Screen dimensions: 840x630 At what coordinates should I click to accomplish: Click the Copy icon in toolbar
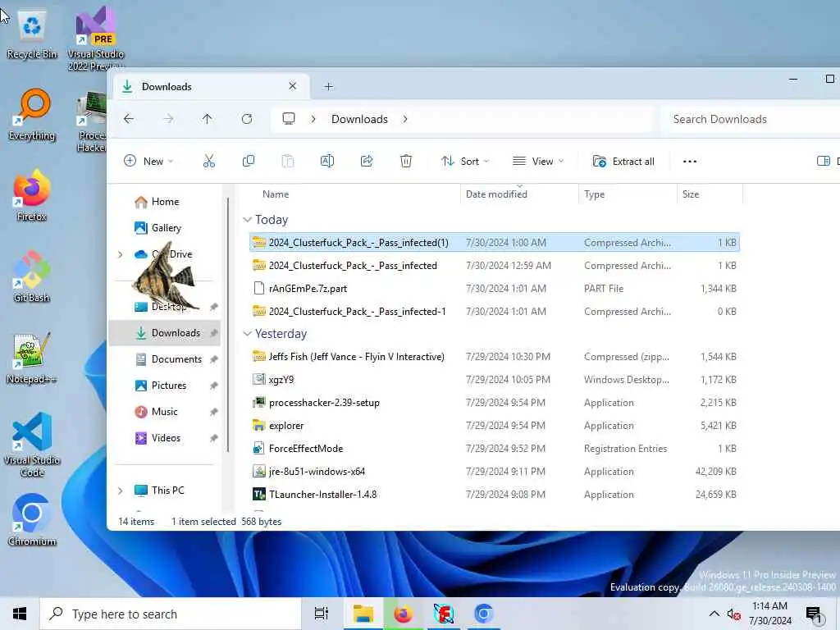(x=248, y=162)
